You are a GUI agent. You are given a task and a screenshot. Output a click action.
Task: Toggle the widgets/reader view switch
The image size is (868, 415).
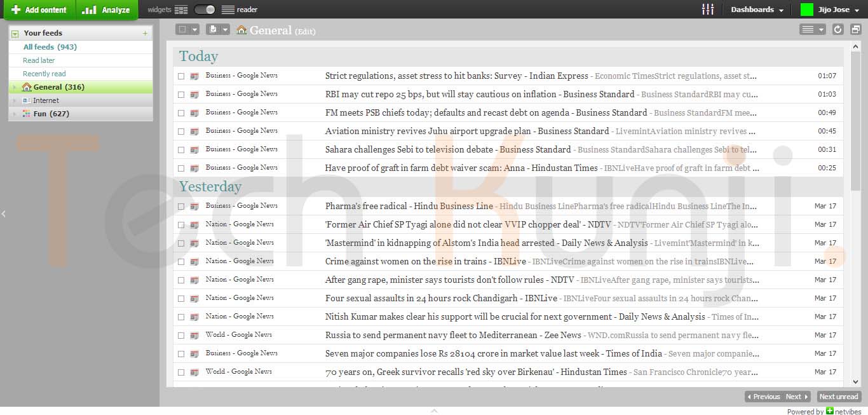click(205, 10)
